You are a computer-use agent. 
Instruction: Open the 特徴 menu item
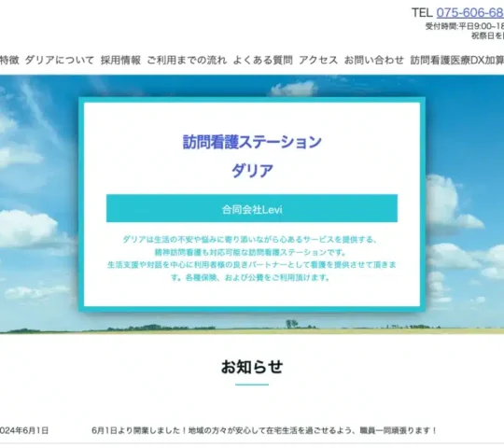pyautogui.click(x=9, y=60)
